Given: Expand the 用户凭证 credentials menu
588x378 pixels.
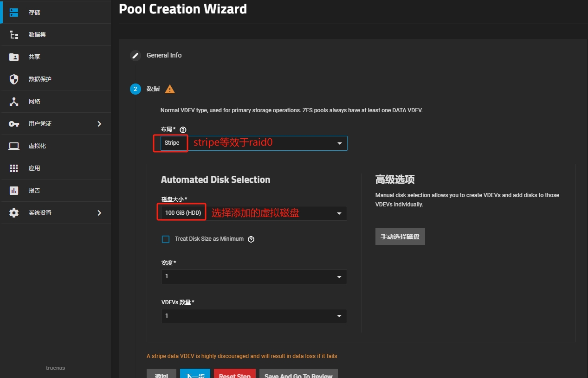Looking at the screenshot, I should tap(56, 124).
